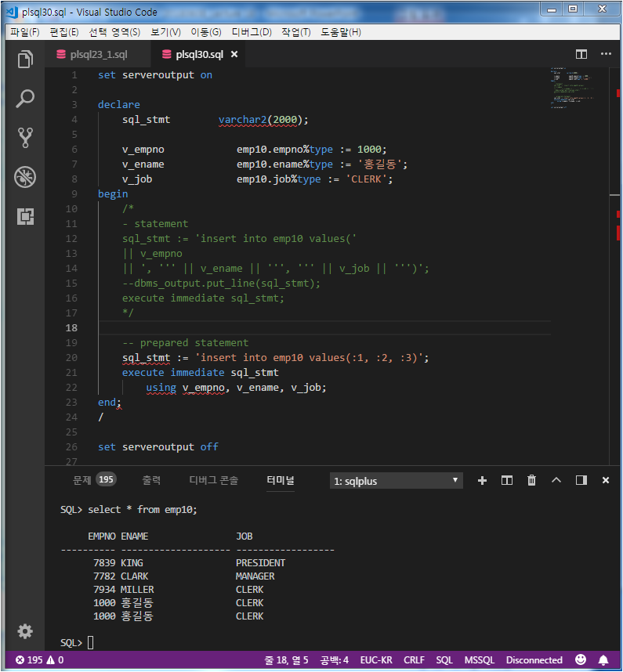Open the Manage gear menu
Viewport: 623px width, 672px height.
tap(25, 631)
